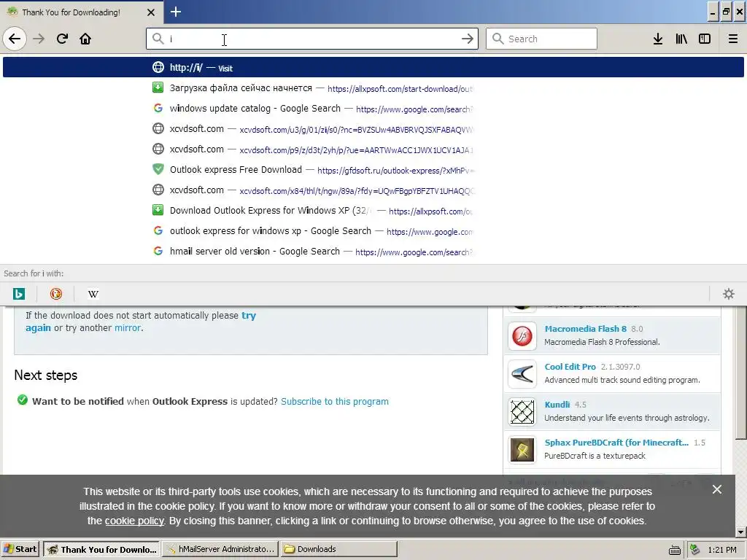Choose the Загрузка файла сейчас начнется suggestion
Image resolution: width=747 pixels, height=560 pixels.
(373, 88)
